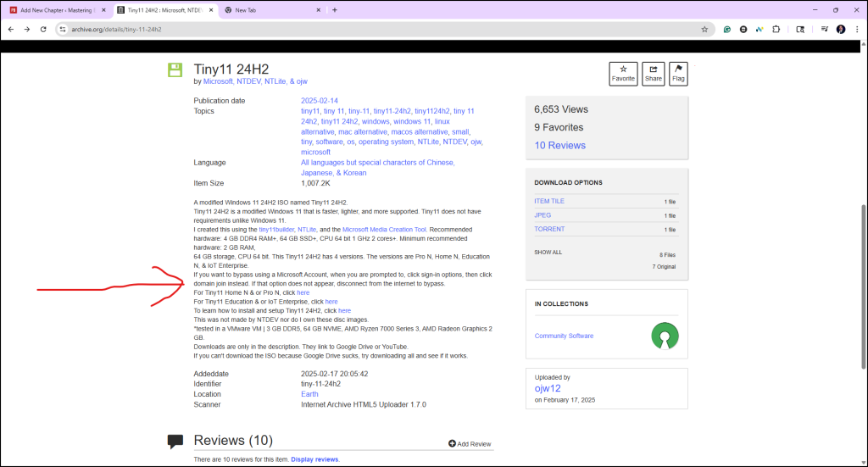Flag this item with the Flag button
Screen dimensions: 868x467
tap(678, 74)
